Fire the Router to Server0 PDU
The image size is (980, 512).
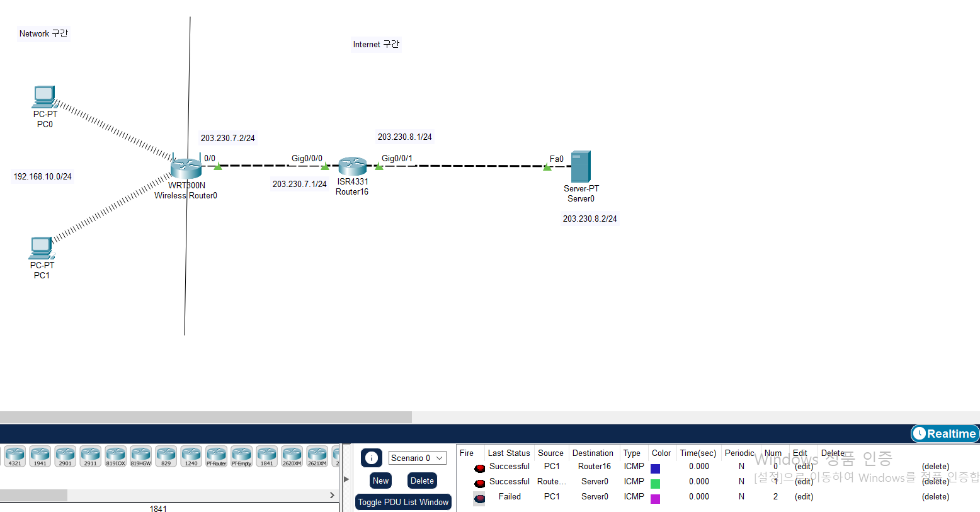coord(479,482)
